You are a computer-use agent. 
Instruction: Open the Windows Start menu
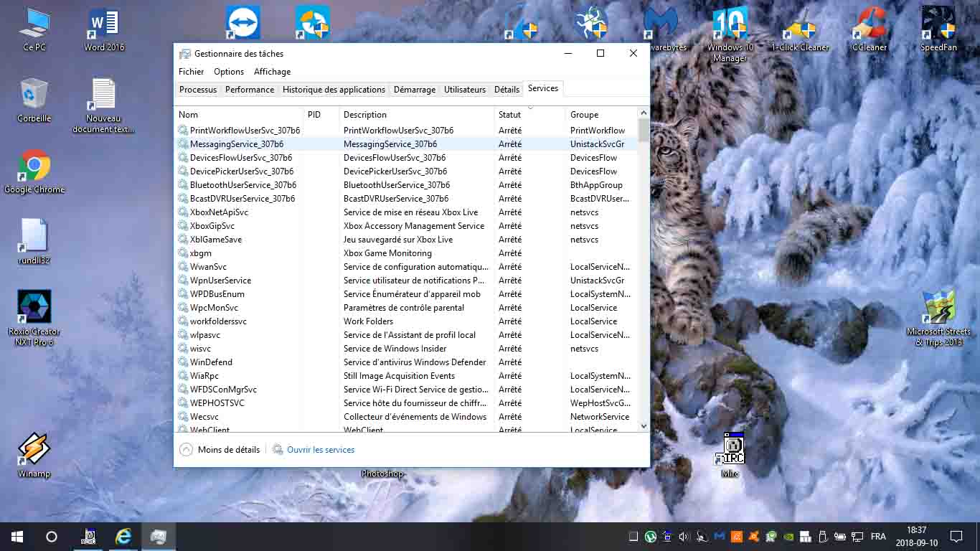[x=17, y=537]
